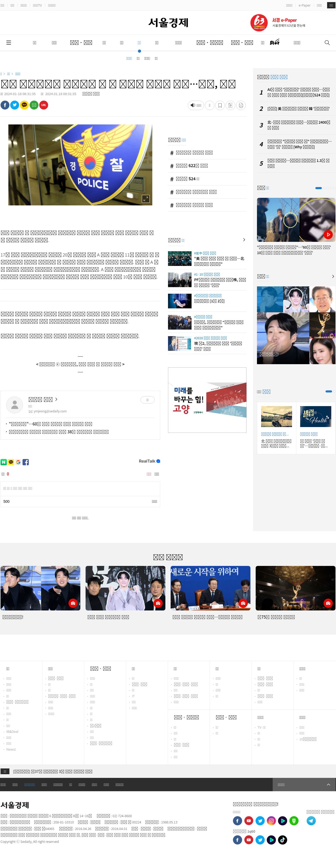Image resolution: width=336 pixels, height=868 pixels.
Task: Log in to comments with the Google icon
Action: point(18,462)
